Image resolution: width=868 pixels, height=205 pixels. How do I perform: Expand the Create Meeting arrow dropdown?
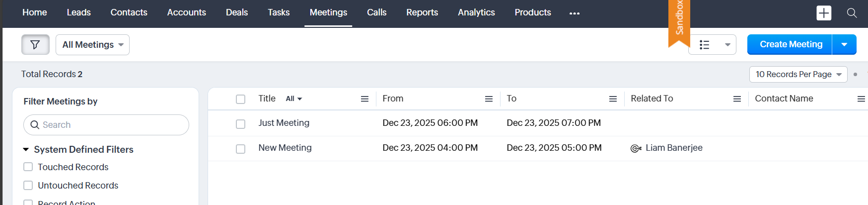pyautogui.click(x=844, y=45)
